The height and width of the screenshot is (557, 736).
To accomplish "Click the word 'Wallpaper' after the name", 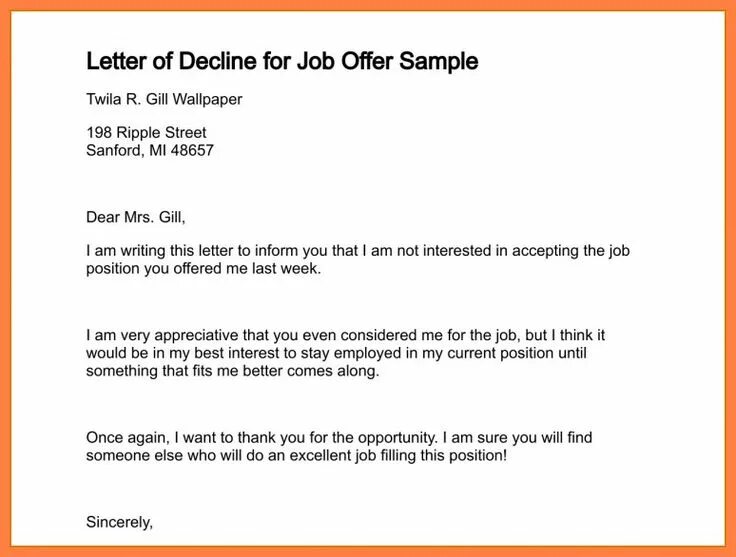I will (205, 100).
